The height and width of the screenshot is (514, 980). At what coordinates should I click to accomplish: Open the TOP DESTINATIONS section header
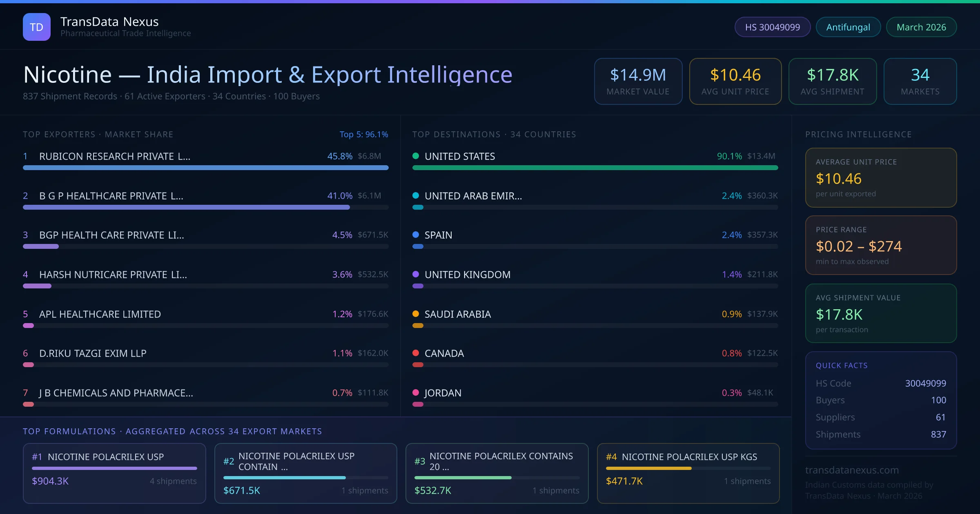click(x=494, y=134)
